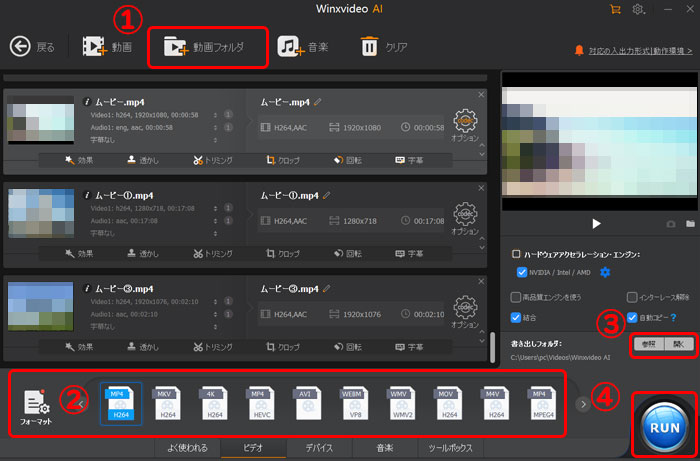Open Video1 track dropdown for ムービー.mp4
This screenshot has height=461, width=700.
215,116
